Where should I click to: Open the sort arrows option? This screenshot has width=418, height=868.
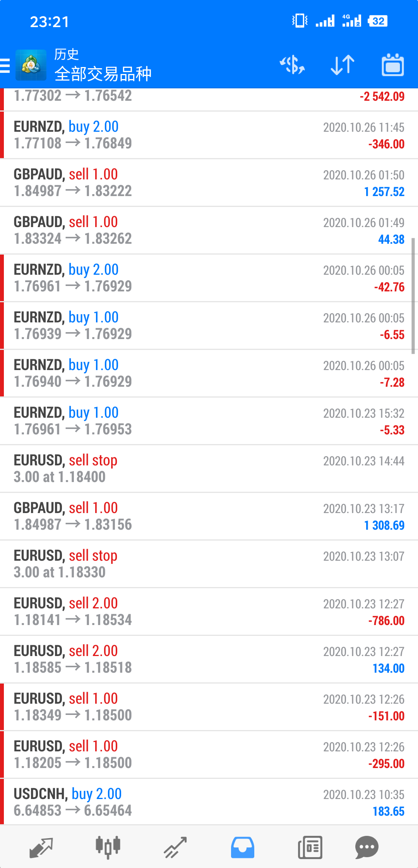(343, 65)
